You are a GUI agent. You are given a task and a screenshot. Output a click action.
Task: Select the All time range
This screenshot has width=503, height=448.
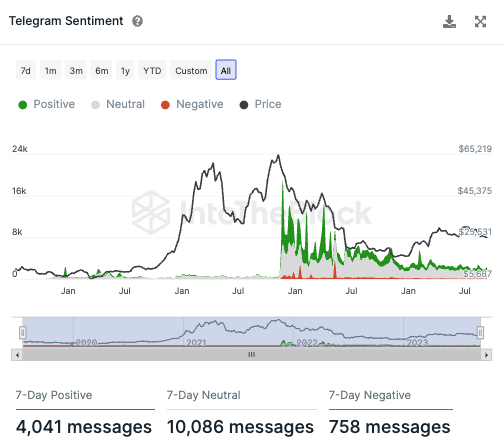coord(226,70)
